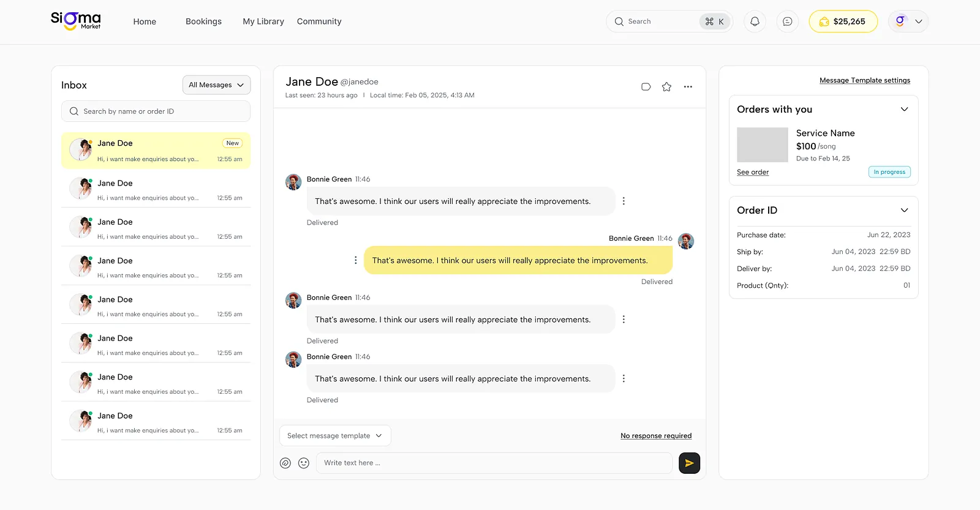Open the user profile avatar menu
980x510 pixels.
tap(908, 21)
